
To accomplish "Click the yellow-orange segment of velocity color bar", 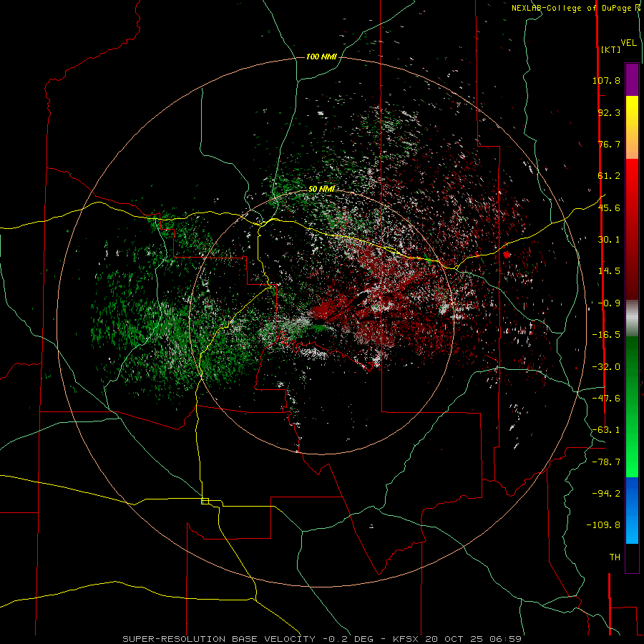I will pyautogui.click(x=632, y=127).
